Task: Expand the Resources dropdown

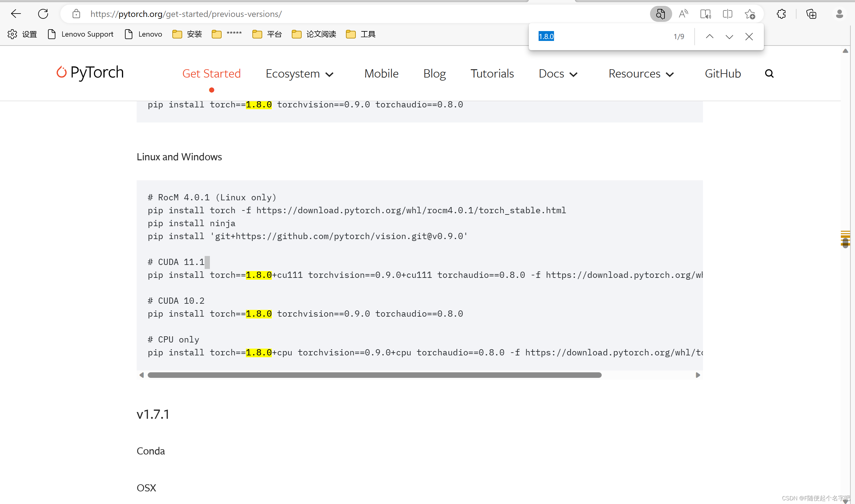Action: click(641, 74)
